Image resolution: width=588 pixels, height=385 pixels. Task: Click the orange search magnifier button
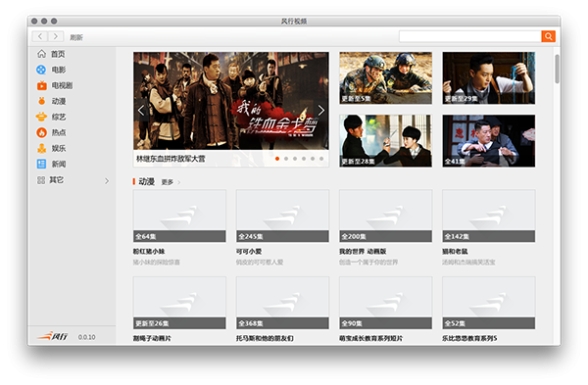pos(548,36)
